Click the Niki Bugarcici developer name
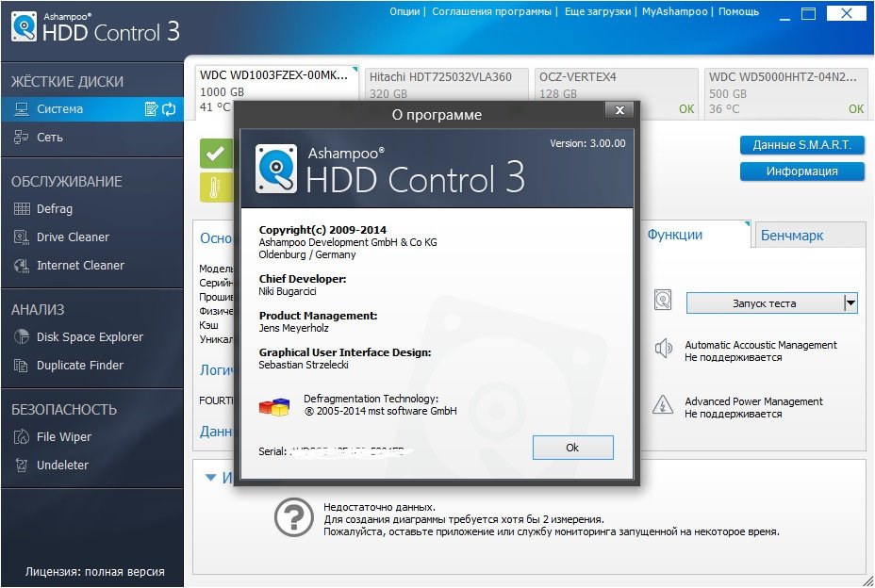 coord(288,291)
